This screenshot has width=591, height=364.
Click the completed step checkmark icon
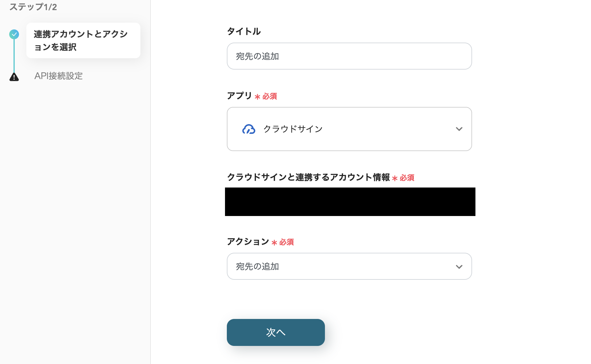[x=14, y=34]
